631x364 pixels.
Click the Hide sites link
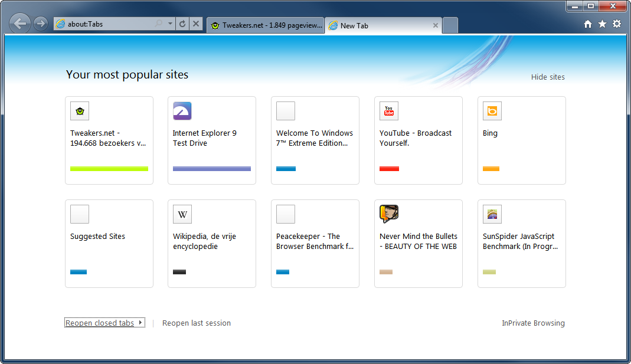tap(548, 77)
